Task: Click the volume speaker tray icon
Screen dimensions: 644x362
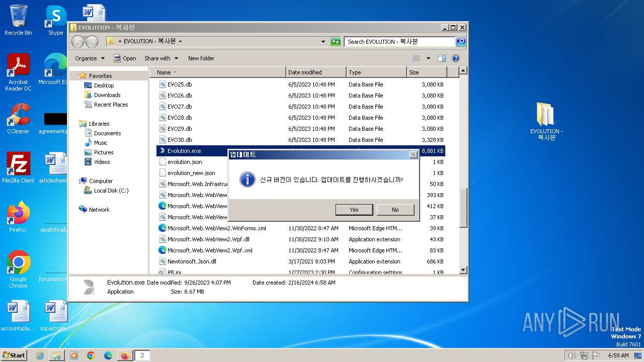Action: click(x=572, y=355)
